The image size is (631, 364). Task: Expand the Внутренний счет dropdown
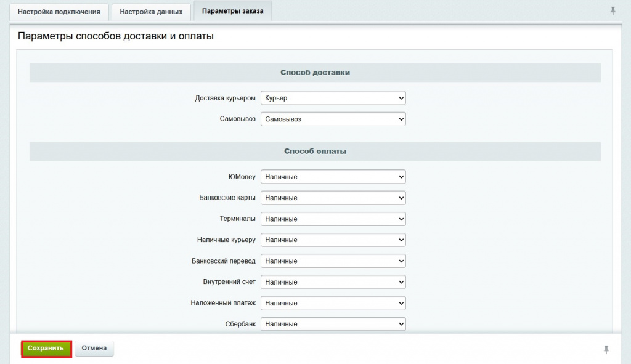click(x=333, y=281)
